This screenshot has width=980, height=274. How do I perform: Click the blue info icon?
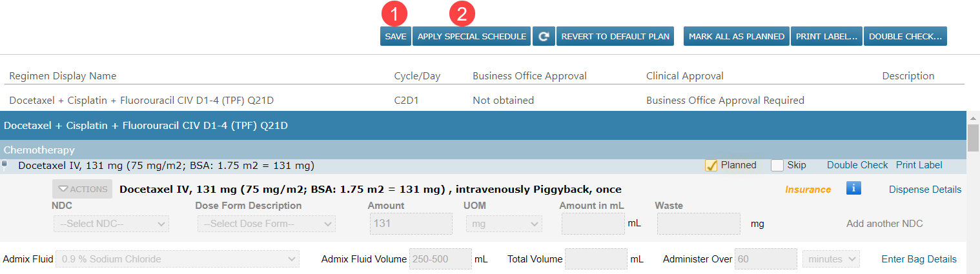(x=853, y=188)
